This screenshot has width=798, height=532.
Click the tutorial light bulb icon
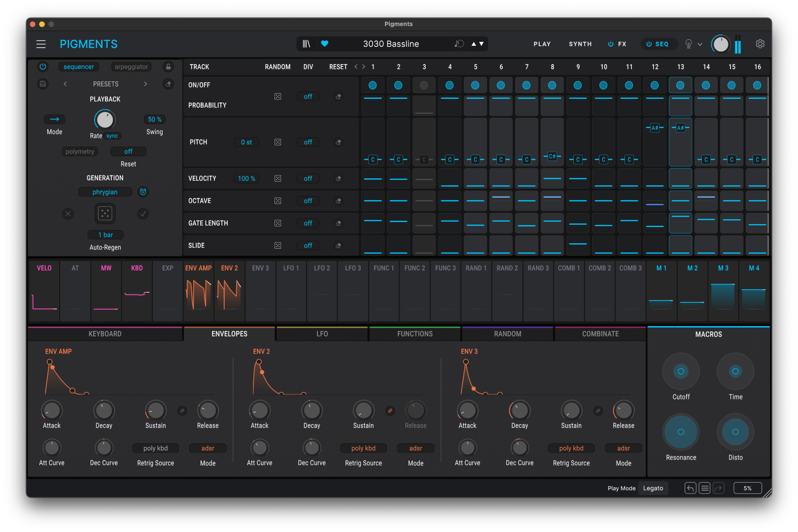(688, 44)
